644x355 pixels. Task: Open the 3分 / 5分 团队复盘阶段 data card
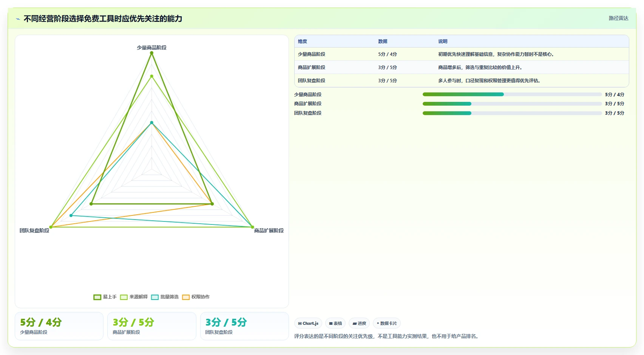[244, 326]
